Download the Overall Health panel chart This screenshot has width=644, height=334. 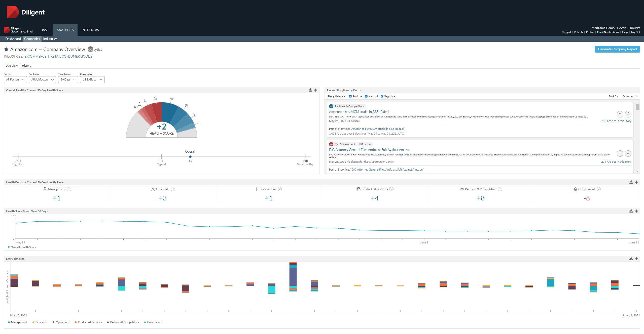pos(310,90)
